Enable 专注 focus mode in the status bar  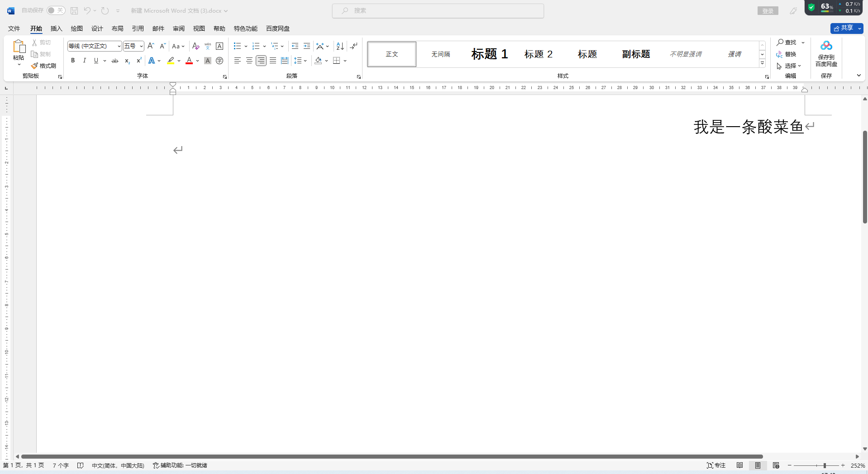point(716,465)
